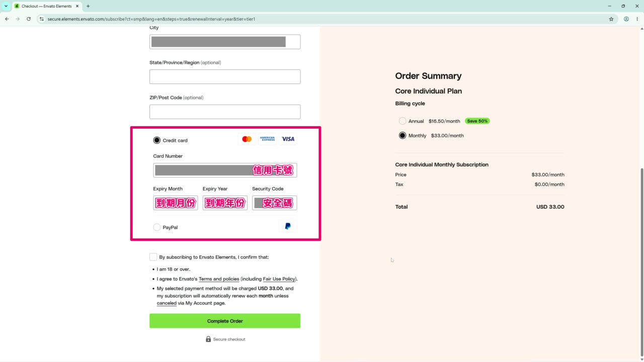644x362 pixels.
Task: Click the American Express logo icon
Action: [x=267, y=139]
